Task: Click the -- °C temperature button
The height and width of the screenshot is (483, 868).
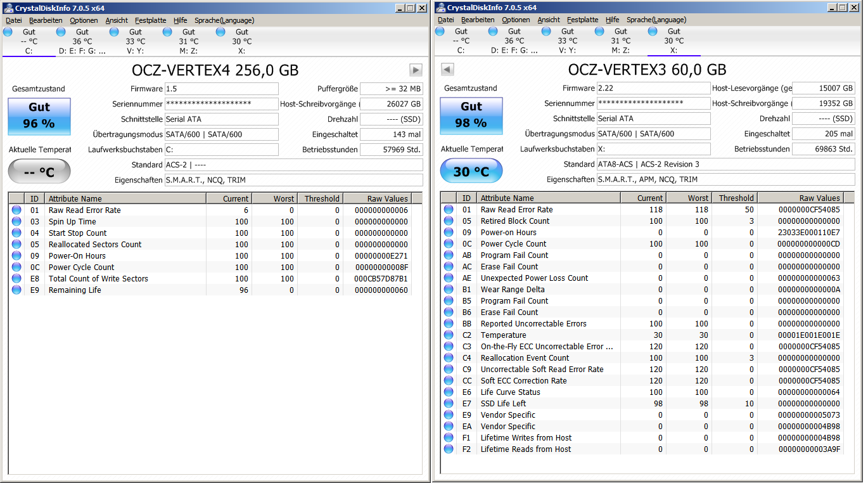Action: [x=39, y=172]
